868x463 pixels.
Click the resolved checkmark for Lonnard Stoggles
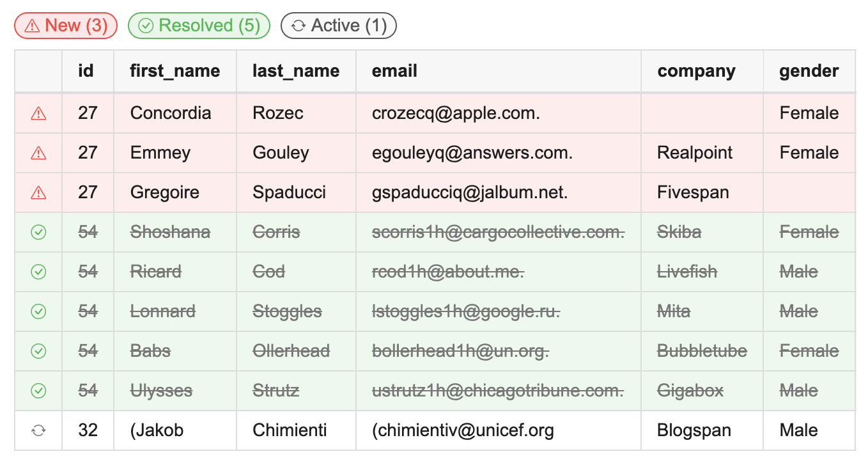(x=39, y=312)
